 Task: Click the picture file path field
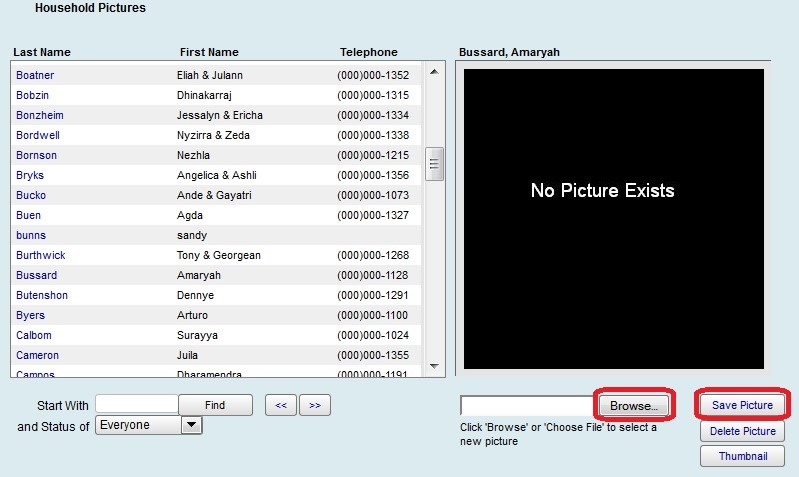pyautogui.click(x=527, y=406)
